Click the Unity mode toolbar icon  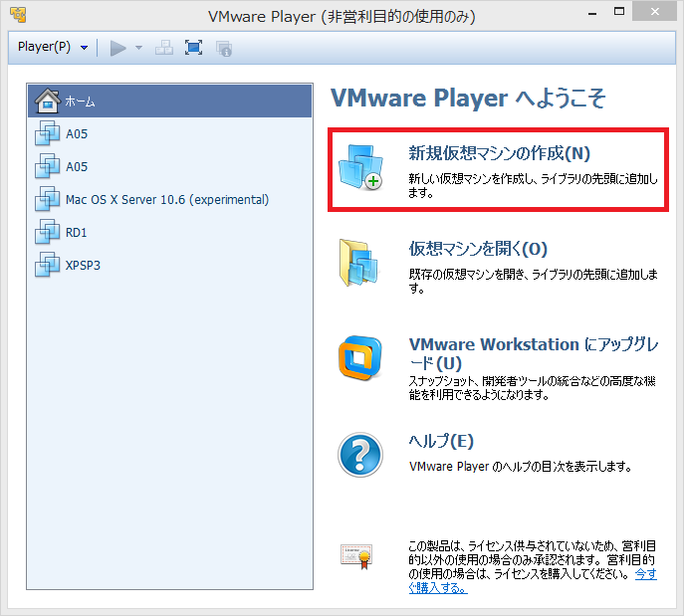(224, 48)
